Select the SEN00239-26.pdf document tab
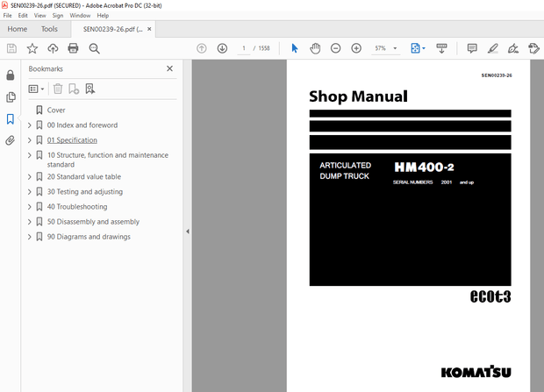Screen dimensions: 544x392 (113, 30)
